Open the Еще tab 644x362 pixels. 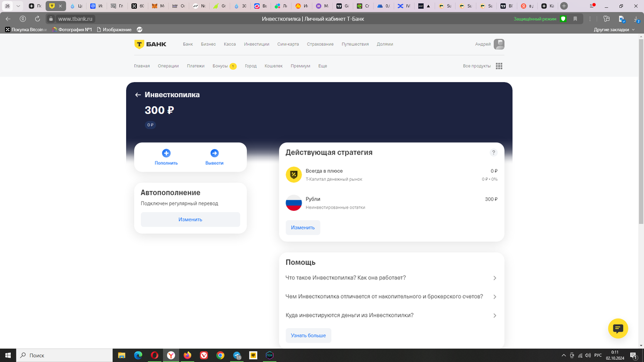point(323,66)
